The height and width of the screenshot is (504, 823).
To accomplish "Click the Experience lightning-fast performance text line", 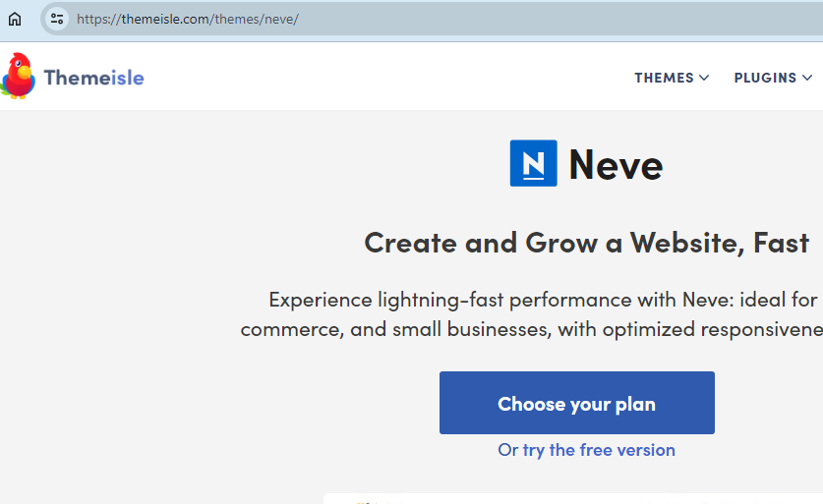I will 543,300.
